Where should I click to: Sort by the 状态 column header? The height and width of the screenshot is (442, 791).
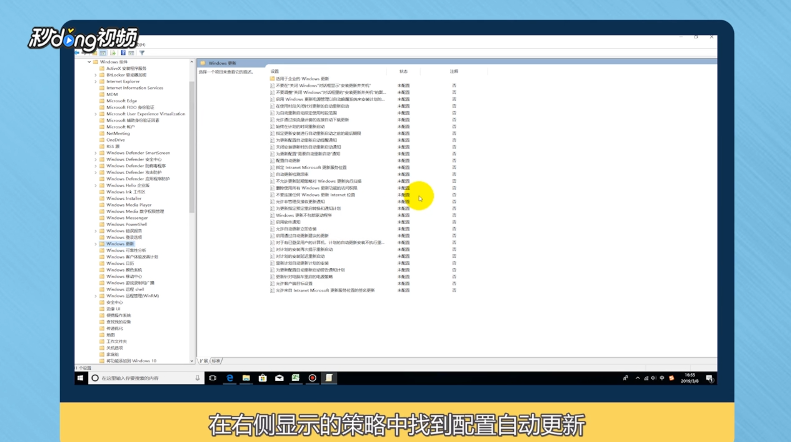coord(404,71)
